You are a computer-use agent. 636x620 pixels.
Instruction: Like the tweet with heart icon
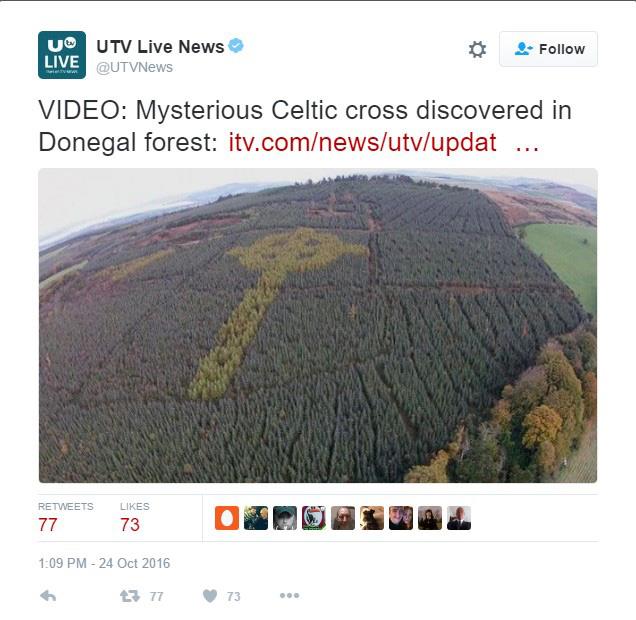[x=210, y=596]
